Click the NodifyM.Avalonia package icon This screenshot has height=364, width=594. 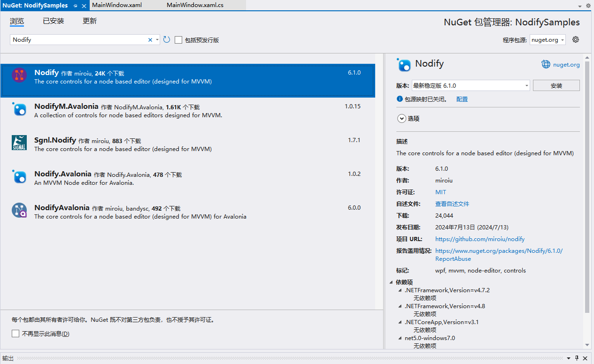pos(20,109)
